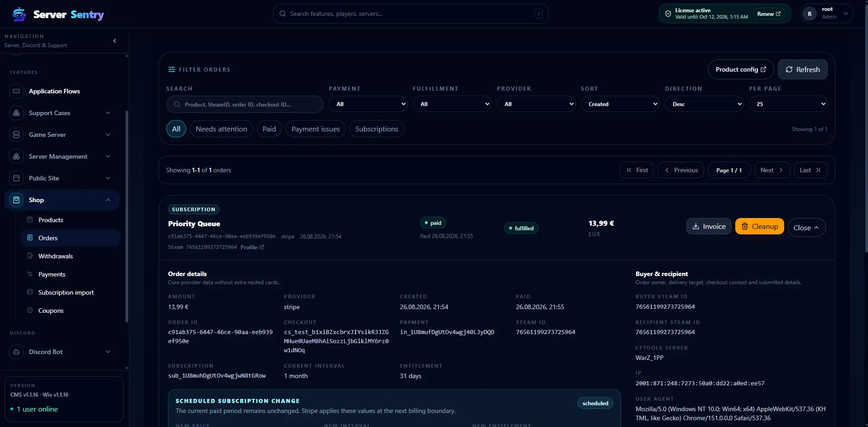Click the Shop bag icon
The height and width of the screenshot is (427, 868).
click(16, 200)
